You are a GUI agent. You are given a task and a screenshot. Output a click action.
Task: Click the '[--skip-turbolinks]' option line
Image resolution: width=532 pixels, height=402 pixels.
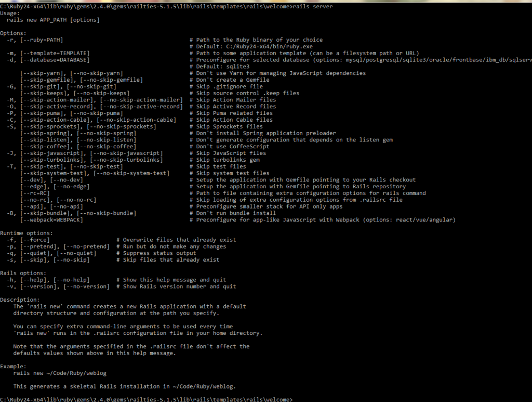(91, 160)
